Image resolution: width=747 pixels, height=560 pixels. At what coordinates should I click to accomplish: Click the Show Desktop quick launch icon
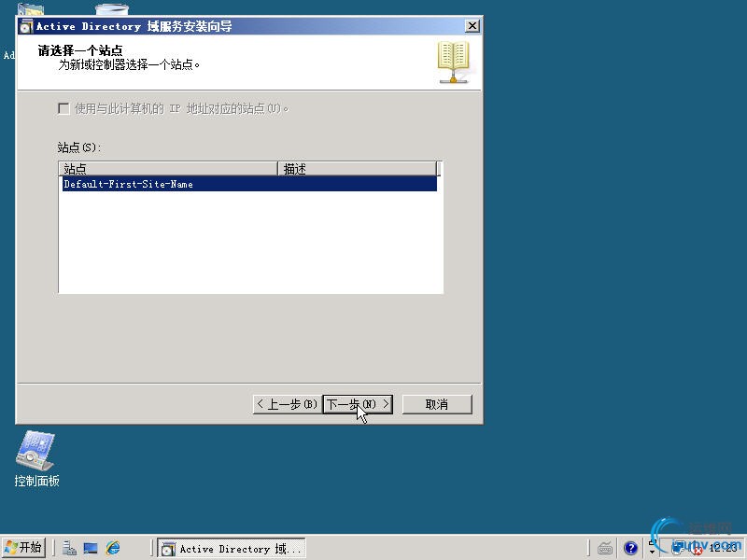91,548
